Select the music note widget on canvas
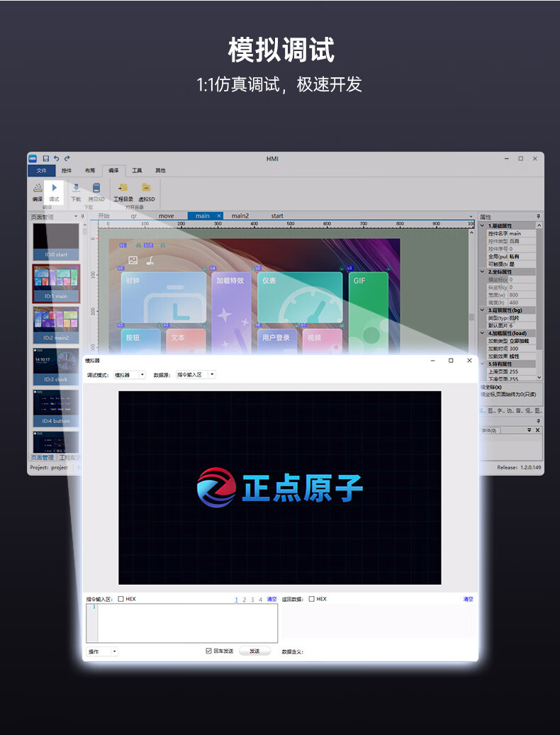This screenshot has width=560, height=735. point(150,259)
